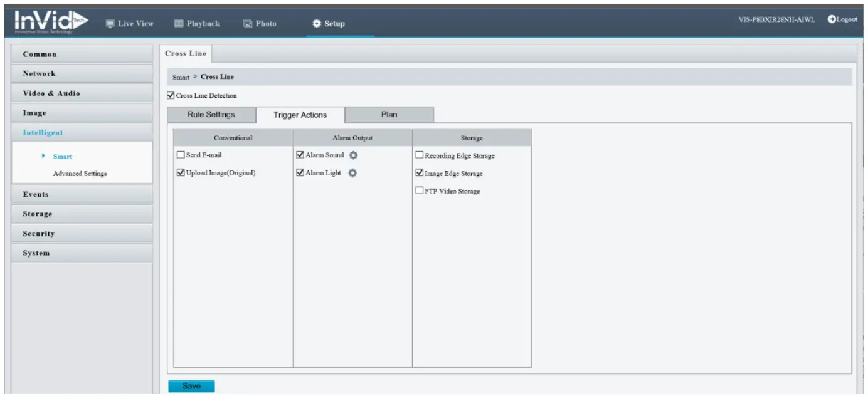Viewport: 868px width, 396px height.
Task: Open Smart under Intelligent
Action: point(62,157)
